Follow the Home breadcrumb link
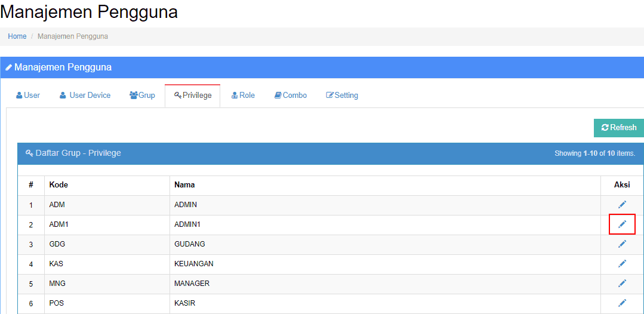The height and width of the screenshot is (314, 644). 17,36
